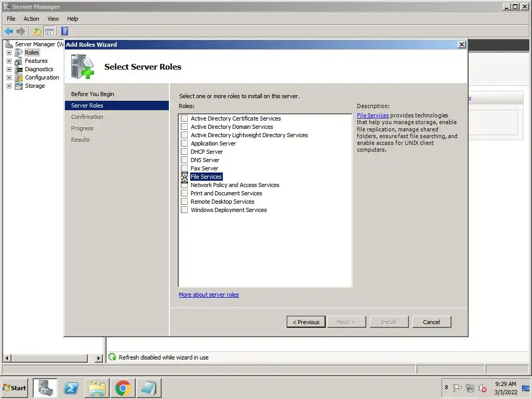Viewport: 532px width, 399px height.
Task: Click the Configuration node icon in tree
Action: pos(19,78)
